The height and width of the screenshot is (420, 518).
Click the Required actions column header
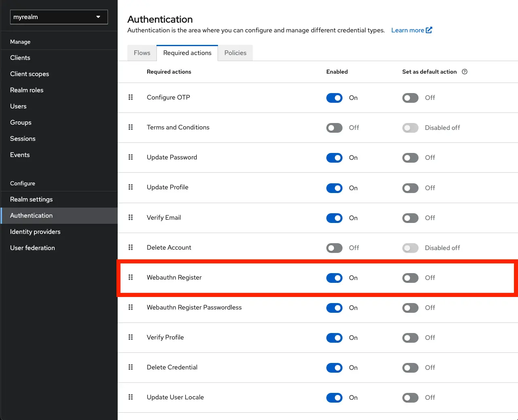click(169, 72)
